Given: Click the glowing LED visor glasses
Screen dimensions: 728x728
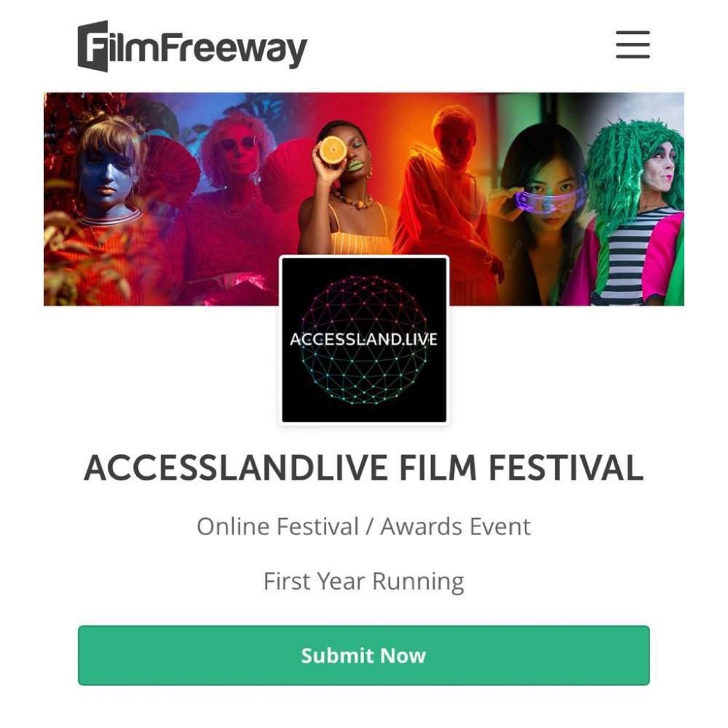Looking at the screenshot, I should coord(550,201).
